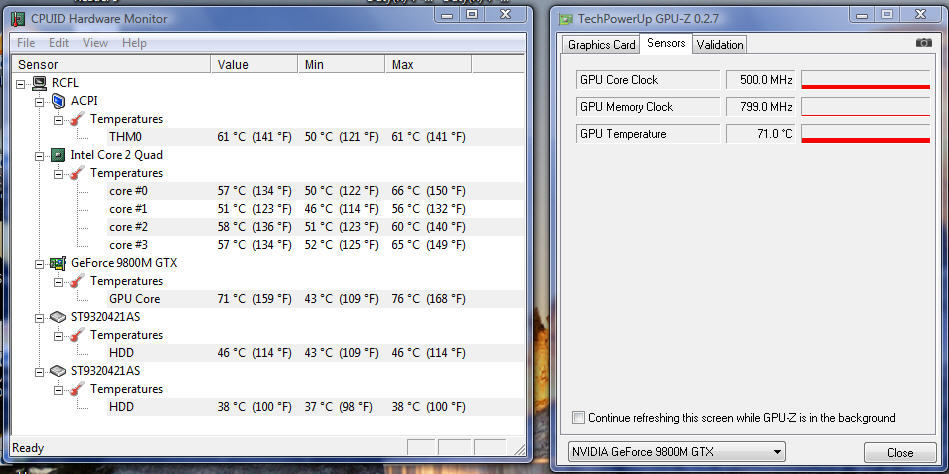949x474 pixels.
Task: Click the ACPI shield icon
Action: pyautogui.click(x=58, y=101)
